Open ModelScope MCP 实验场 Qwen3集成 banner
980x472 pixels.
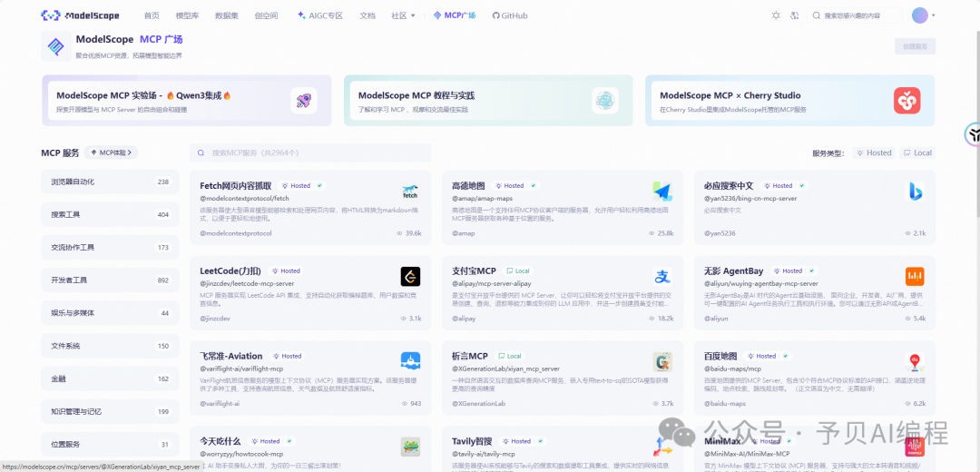coord(187,101)
